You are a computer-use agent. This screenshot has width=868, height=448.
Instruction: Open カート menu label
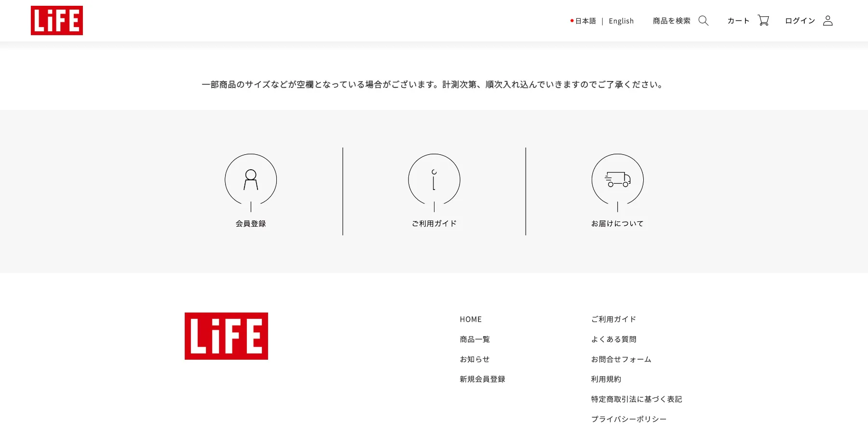pos(738,21)
